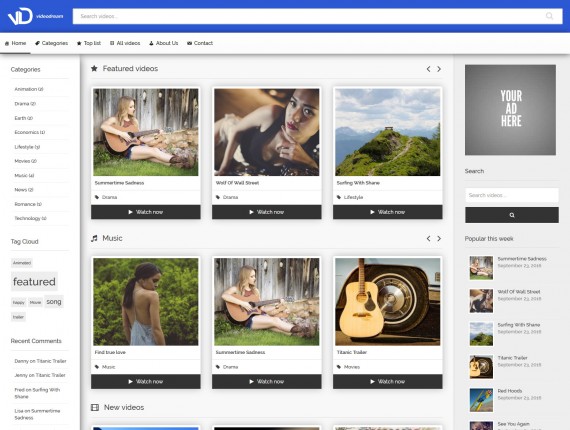Click Music tag under Find true love

pos(108,367)
